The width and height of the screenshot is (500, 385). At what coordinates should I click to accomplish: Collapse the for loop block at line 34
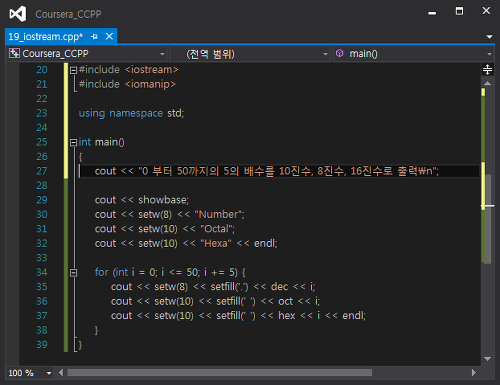[73, 273]
